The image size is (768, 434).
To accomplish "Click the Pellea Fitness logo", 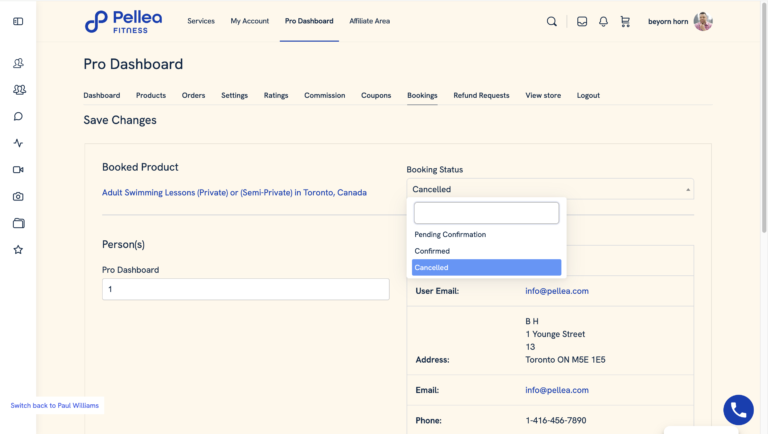I will click(x=123, y=22).
